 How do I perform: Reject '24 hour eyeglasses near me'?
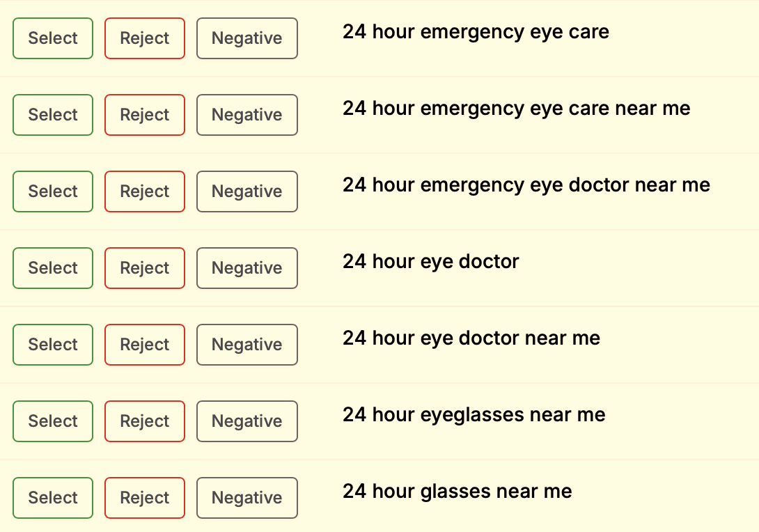point(145,421)
